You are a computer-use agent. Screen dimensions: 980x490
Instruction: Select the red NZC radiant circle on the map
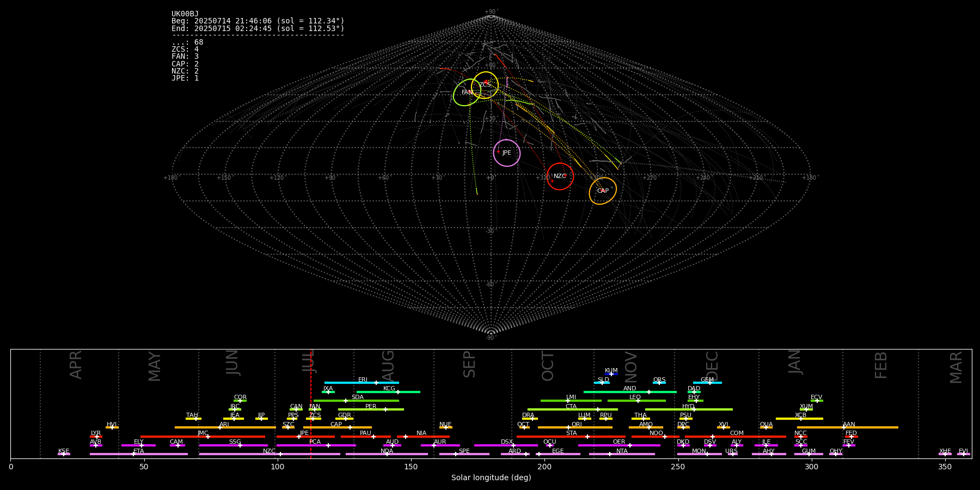tap(560, 176)
